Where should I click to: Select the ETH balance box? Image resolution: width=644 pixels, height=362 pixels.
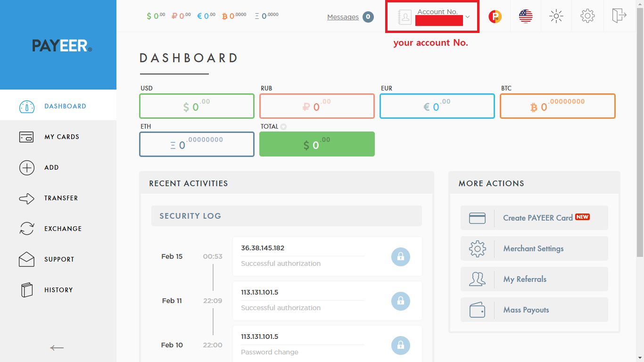[x=197, y=144]
